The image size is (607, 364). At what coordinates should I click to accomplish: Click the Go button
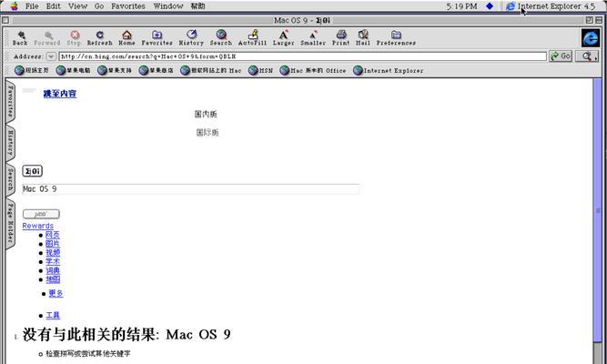(561, 56)
